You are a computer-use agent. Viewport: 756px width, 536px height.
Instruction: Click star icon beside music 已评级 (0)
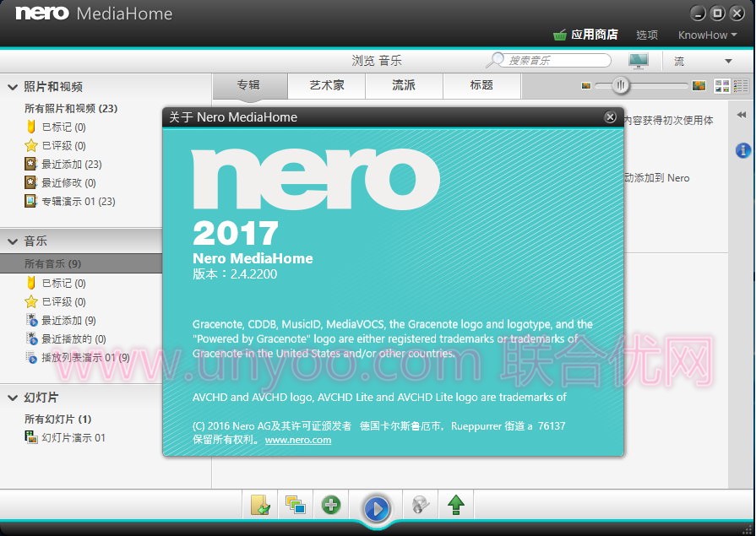(31, 301)
